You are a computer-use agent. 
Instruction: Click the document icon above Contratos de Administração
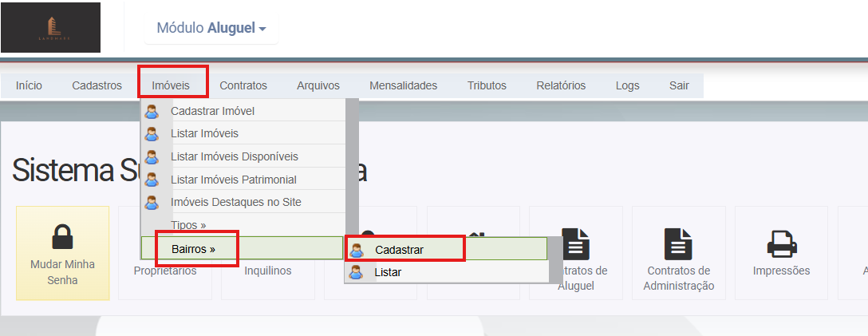[677, 243]
